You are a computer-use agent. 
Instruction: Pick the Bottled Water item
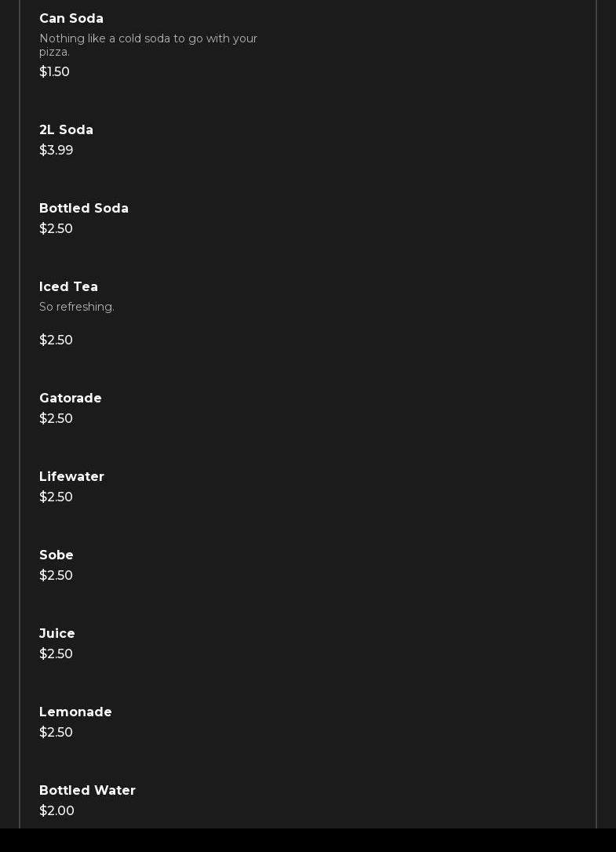click(x=87, y=791)
